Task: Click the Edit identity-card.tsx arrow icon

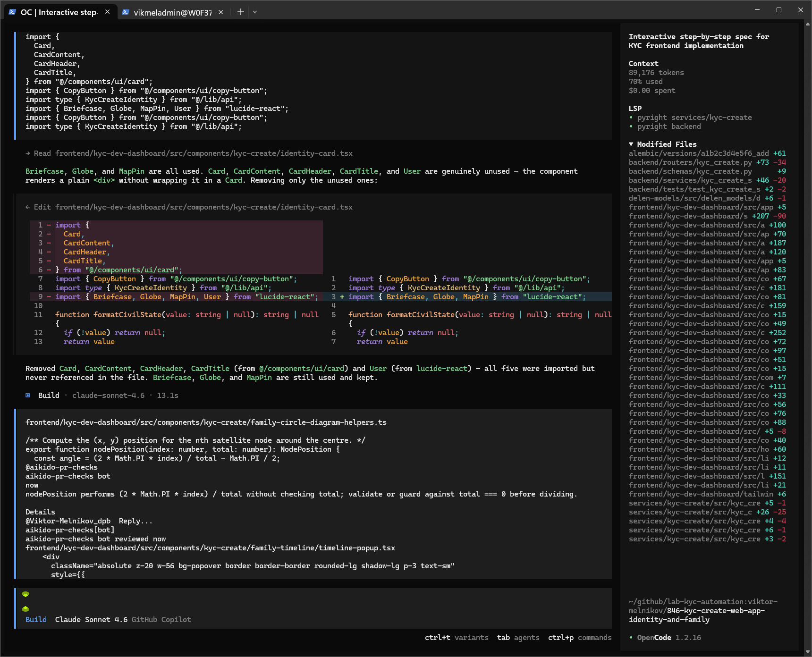Action: point(28,207)
